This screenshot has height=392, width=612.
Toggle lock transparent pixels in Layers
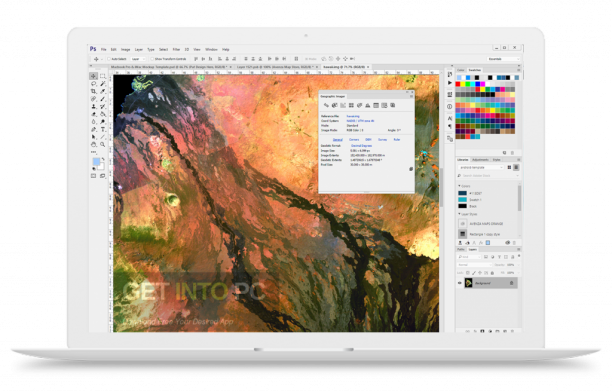468,273
